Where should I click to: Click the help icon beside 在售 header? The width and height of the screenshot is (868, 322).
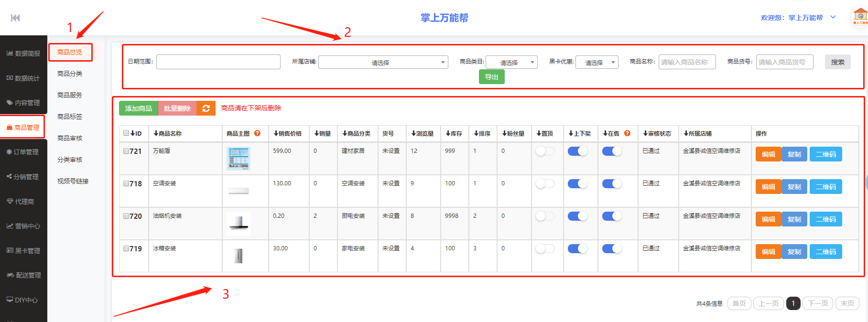tap(627, 133)
